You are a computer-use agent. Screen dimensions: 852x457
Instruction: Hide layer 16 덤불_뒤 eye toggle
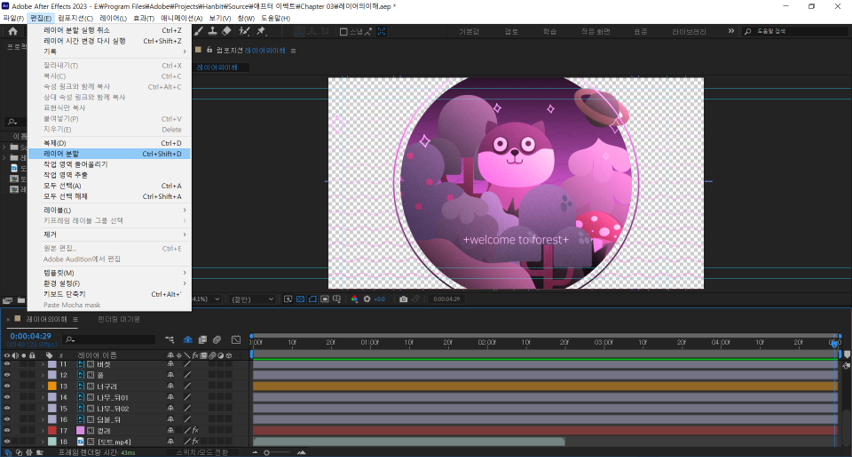(x=7, y=420)
